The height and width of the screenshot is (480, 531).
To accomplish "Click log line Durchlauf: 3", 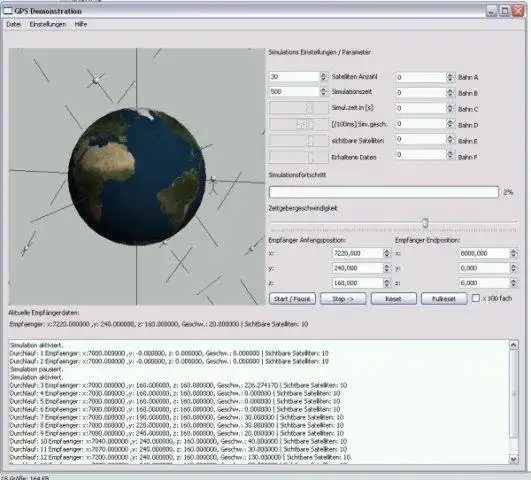I will [178, 385].
